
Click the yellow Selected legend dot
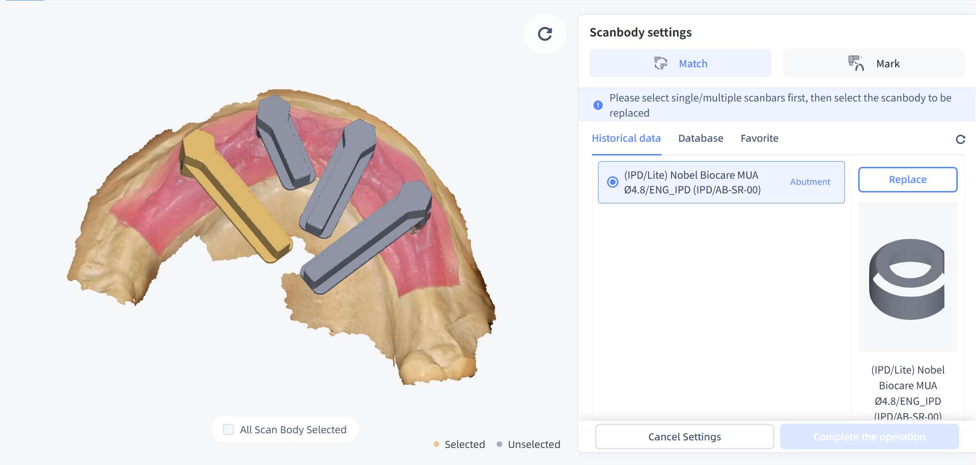click(x=436, y=444)
